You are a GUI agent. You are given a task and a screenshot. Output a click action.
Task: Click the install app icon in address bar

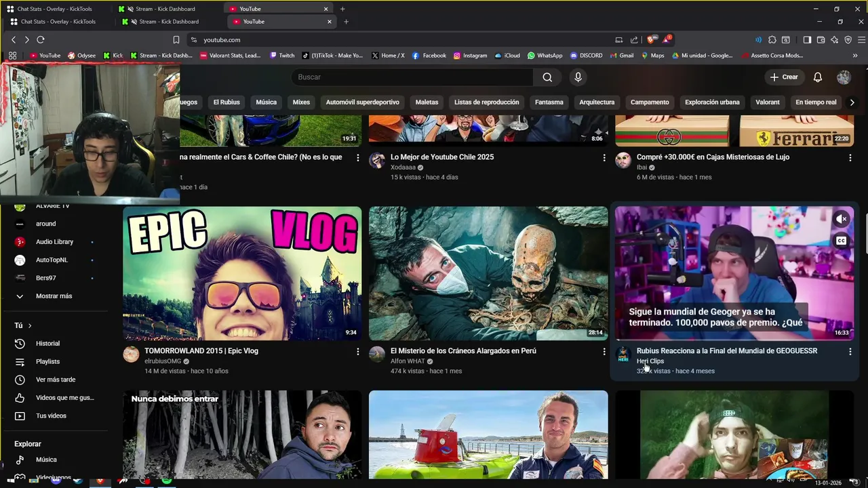point(618,40)
